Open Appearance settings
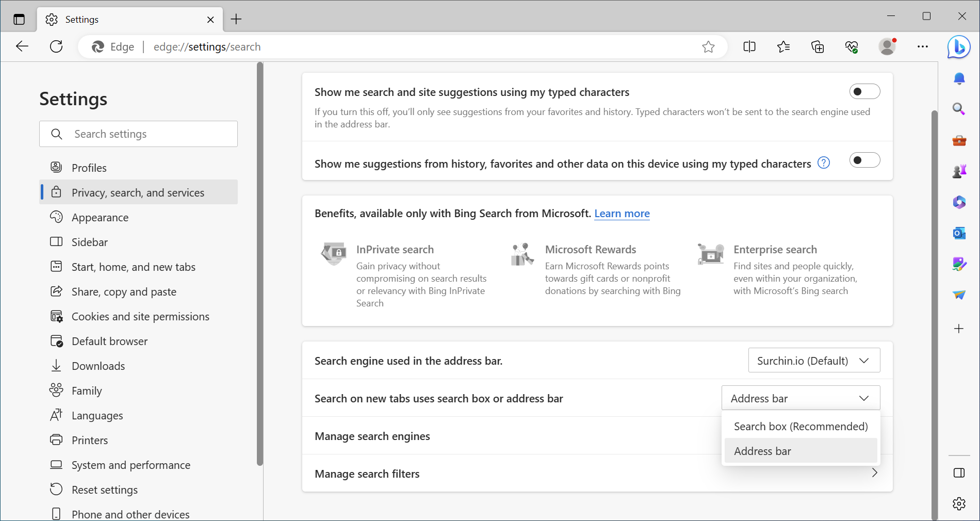Viewport: 980px width, 521px height. (138, 217)
